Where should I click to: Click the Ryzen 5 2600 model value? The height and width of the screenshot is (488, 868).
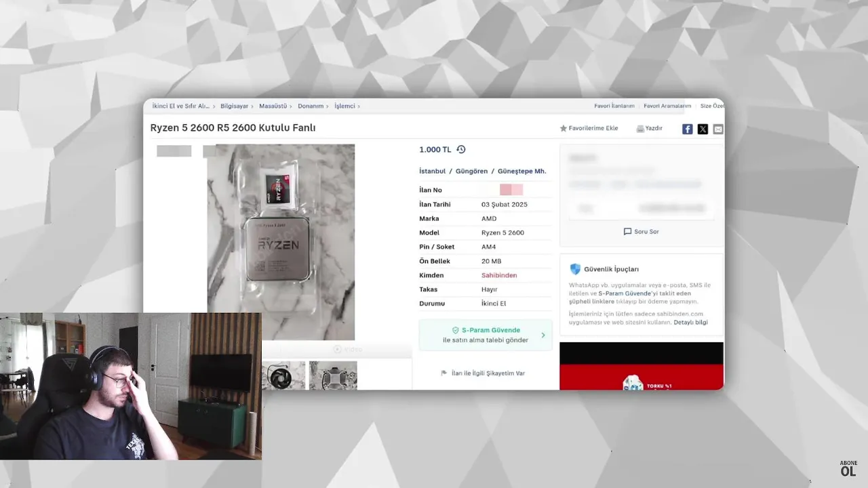coord(502,233)
